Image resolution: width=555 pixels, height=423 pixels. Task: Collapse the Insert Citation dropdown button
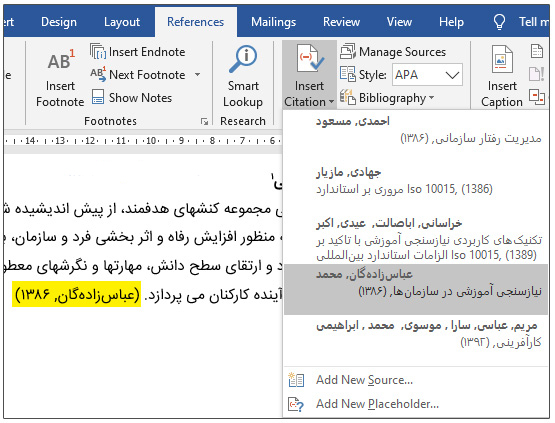pos(309,75)
